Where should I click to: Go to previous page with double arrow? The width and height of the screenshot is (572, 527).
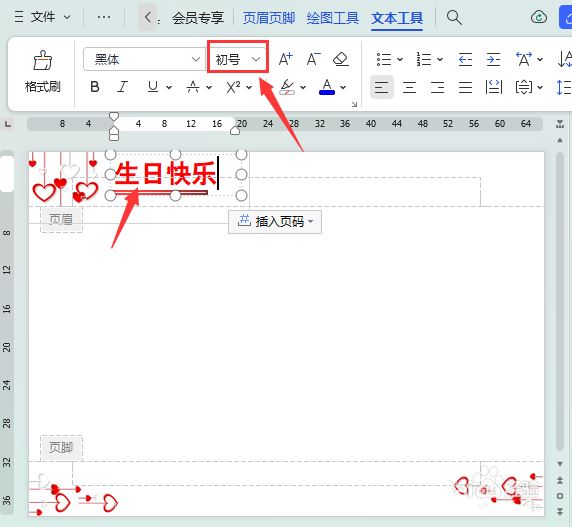pos(560,481)
